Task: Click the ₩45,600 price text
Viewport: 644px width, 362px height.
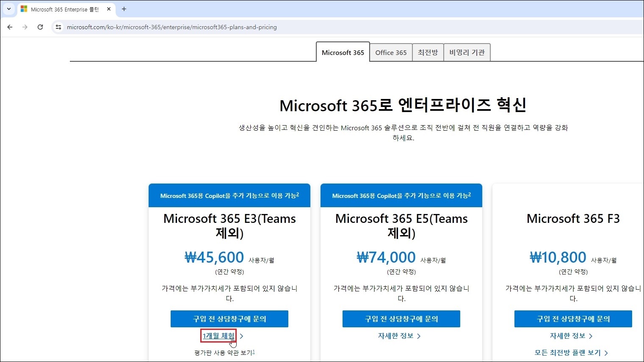Action: click(214, 257)
